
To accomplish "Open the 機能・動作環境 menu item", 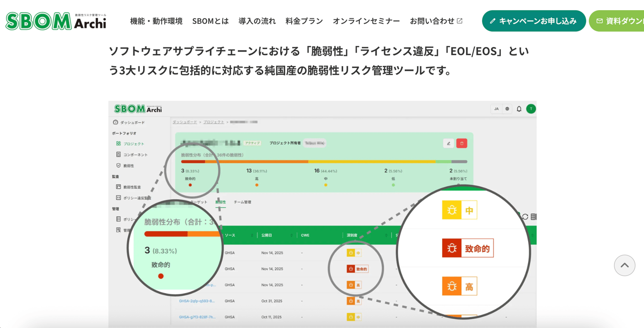I will 156,21.
